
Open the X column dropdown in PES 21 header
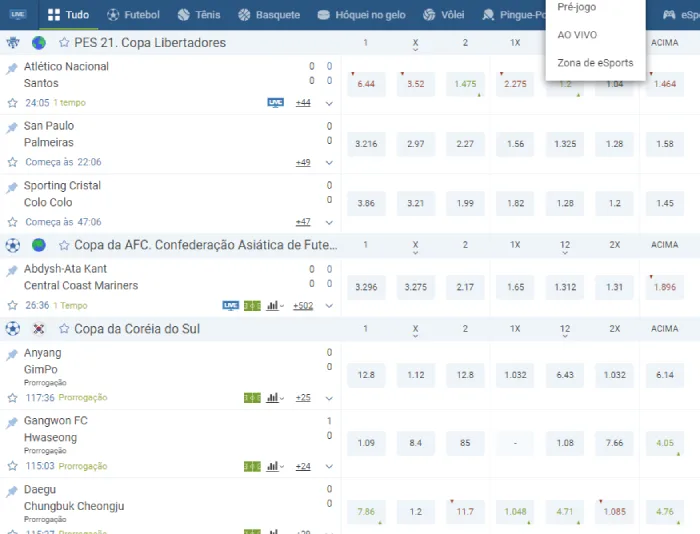click(x=415, y=44)
